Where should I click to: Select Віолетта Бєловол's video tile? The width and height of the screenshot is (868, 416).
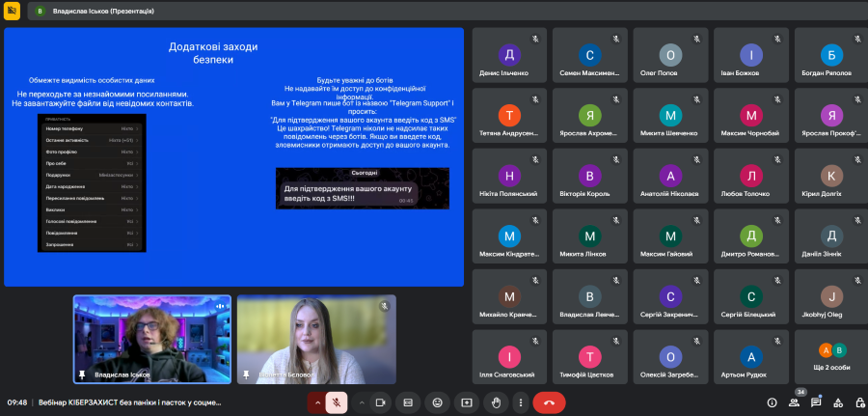316,339
